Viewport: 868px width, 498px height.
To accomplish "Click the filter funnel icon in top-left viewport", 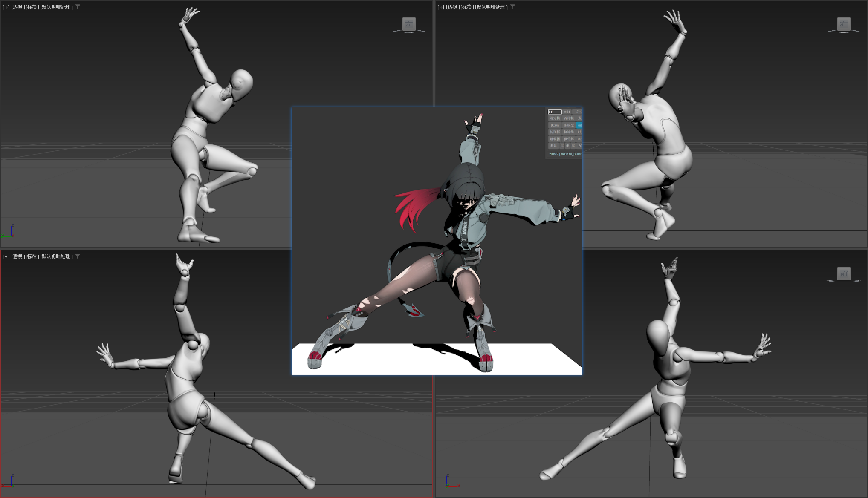I will [78, 7].
